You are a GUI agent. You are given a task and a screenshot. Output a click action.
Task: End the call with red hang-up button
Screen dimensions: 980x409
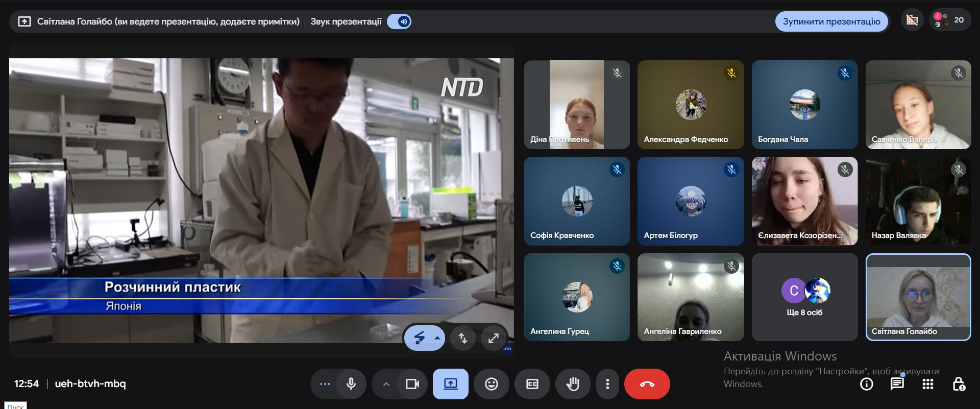coord(647,384)
